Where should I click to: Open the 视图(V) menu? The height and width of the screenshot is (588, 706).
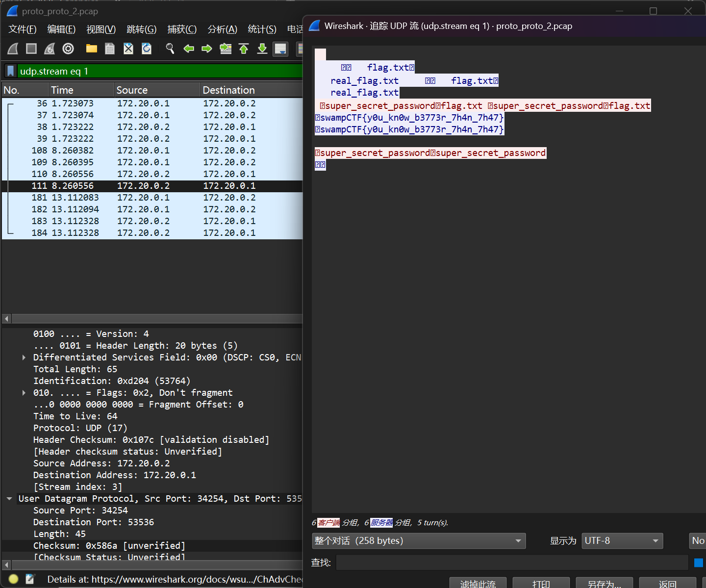[101, 29]
